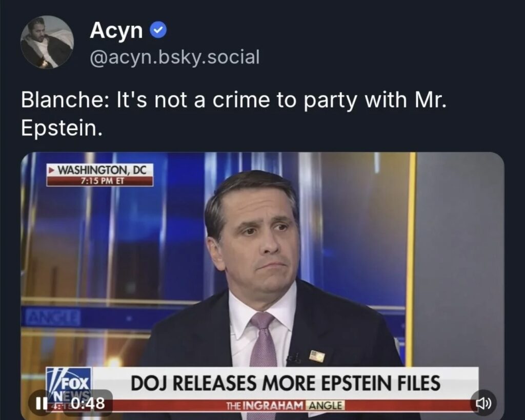The image size is (525, 420).
Task: Click the DOJ Releases More Epstein Files headline
Action: pyautogui.click(x=286, y=383)
